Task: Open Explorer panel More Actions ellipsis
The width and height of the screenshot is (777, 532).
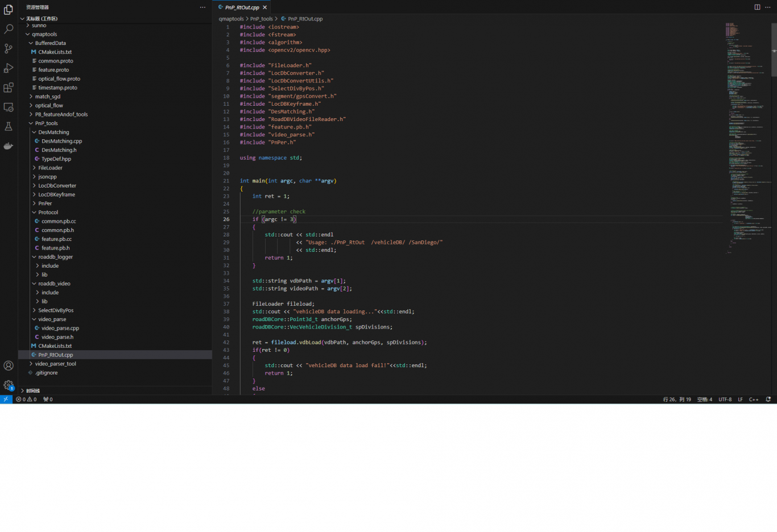Action: 202,7
